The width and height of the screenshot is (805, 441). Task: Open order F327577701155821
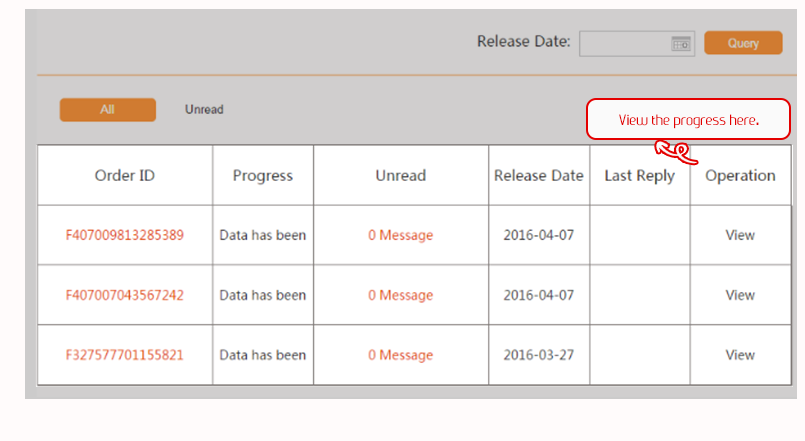(125, 355)
